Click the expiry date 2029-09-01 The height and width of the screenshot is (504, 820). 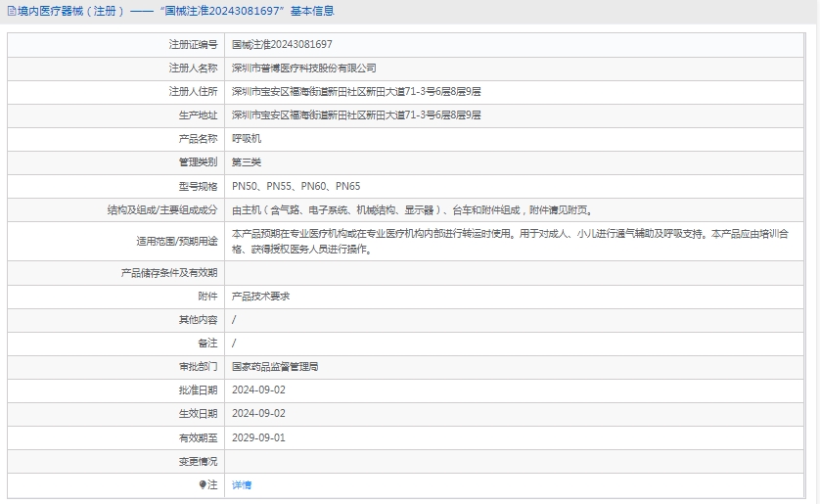(258, 437)
